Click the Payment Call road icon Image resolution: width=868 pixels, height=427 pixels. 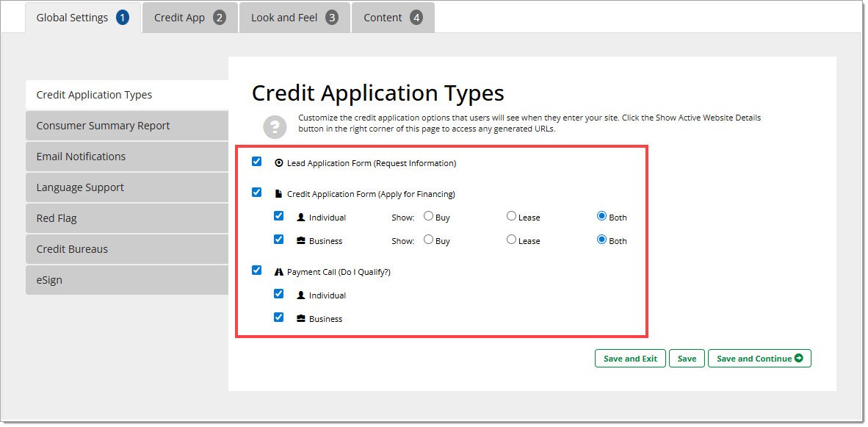(x=278, y=272)
